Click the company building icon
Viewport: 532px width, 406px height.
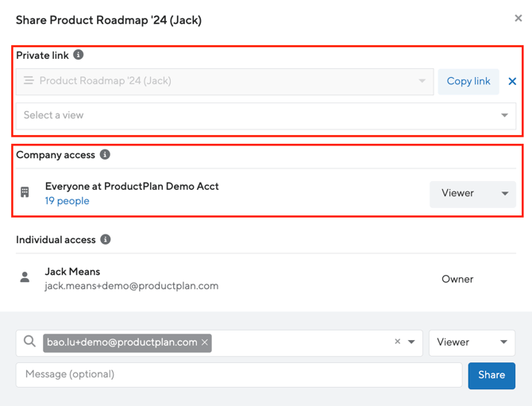click(25, 193)
